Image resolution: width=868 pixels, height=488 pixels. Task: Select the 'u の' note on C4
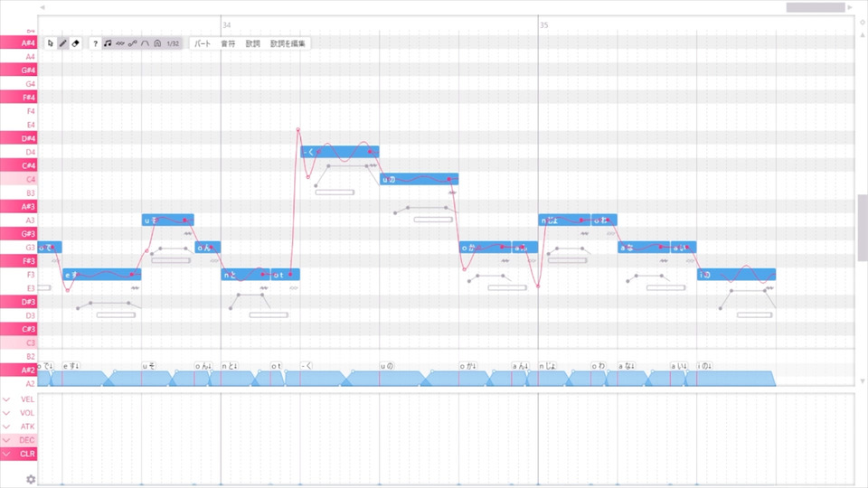point(419,179)
